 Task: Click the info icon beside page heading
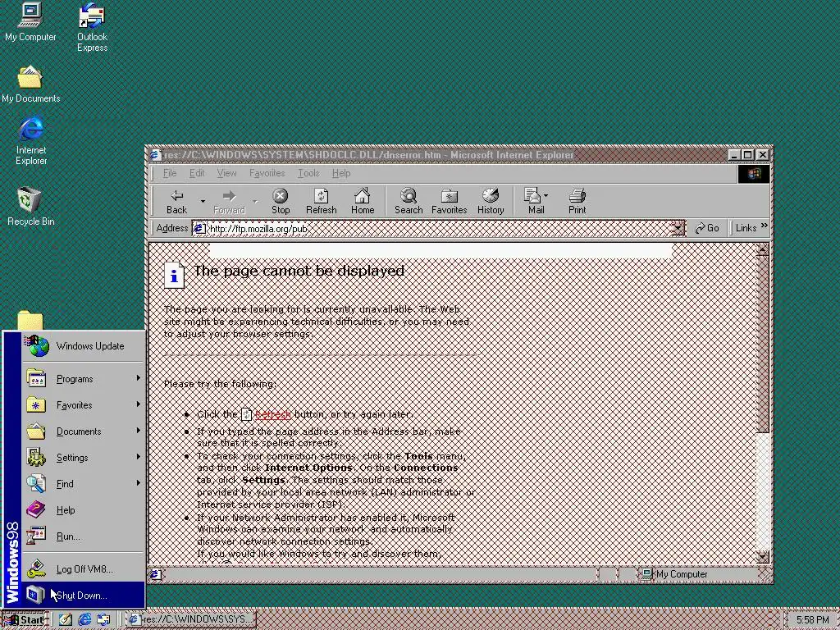pos(174,275)
